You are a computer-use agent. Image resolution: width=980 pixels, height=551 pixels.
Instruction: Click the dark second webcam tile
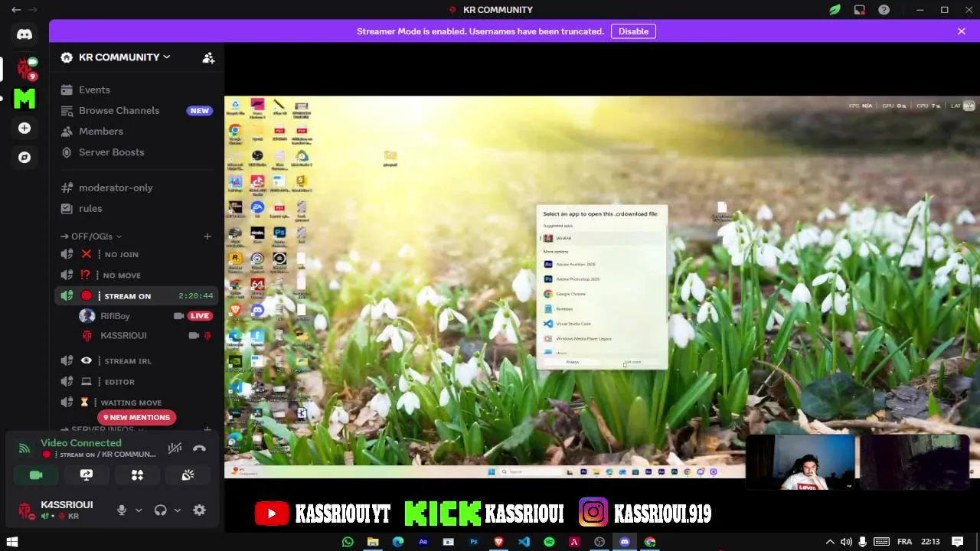pyautogui.click(x=915, y=462)
